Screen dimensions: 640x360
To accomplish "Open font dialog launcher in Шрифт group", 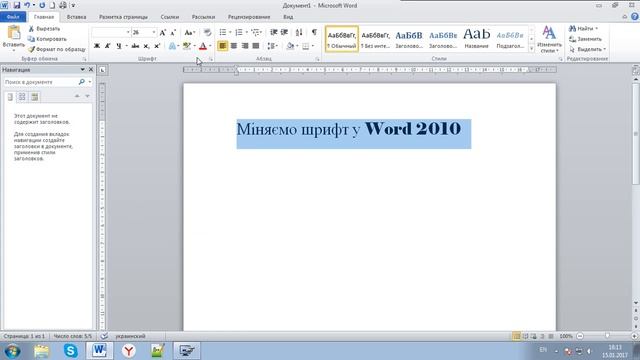I will 211,59.
